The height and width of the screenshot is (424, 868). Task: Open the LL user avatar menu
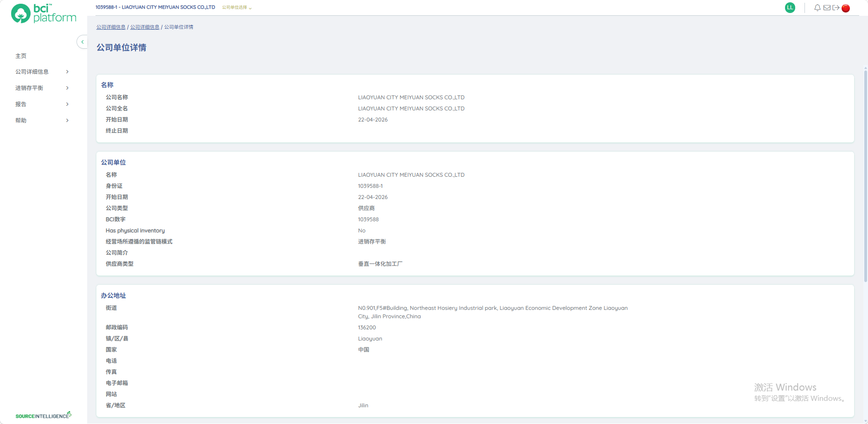[x=790, y=7]
